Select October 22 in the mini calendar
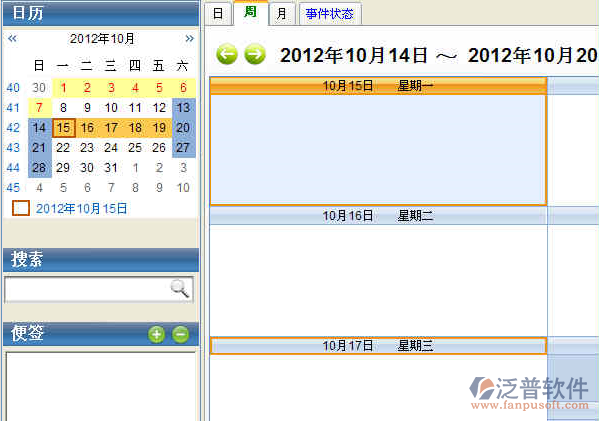The image size is (599, 421). pos(63,147)
